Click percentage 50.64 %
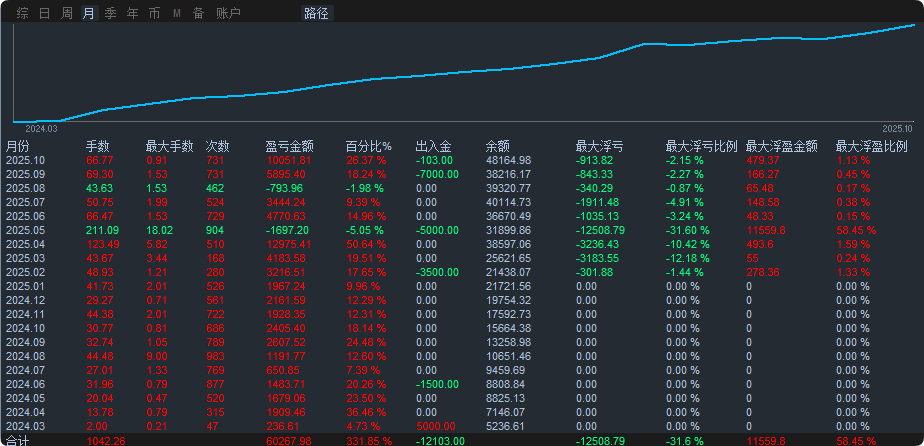Image resolution: width=924 pixels, height=446 pixels. pos(366,245)
